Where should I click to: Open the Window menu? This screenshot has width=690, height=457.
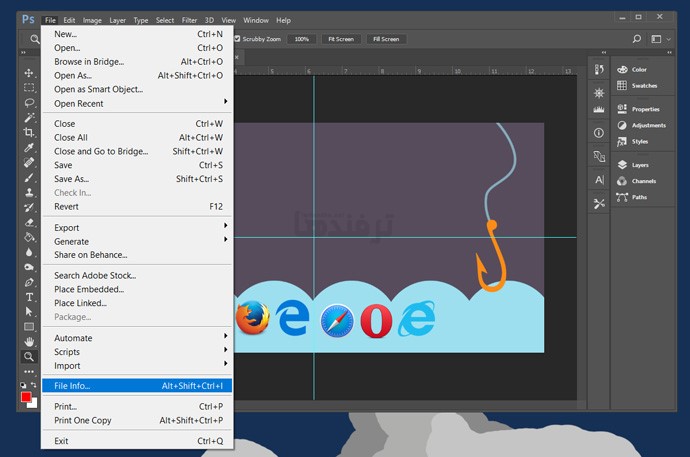256,20
